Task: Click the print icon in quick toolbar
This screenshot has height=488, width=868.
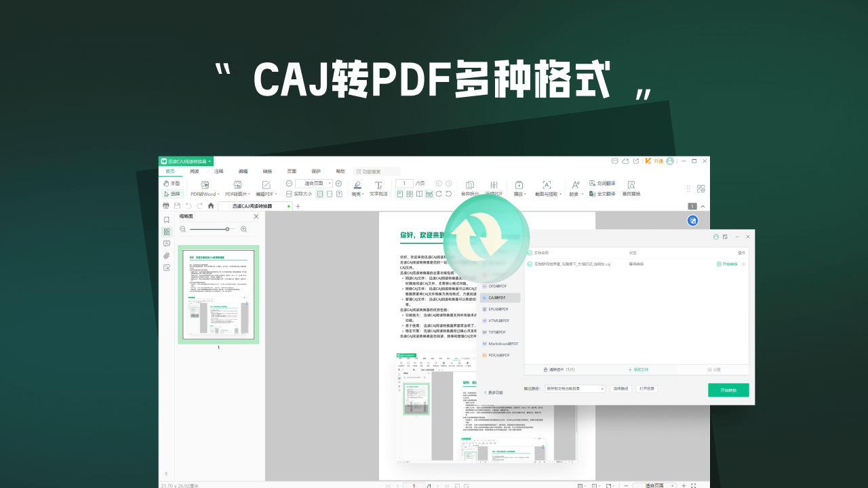Action: pyautogui.click(x=166, y=205)
